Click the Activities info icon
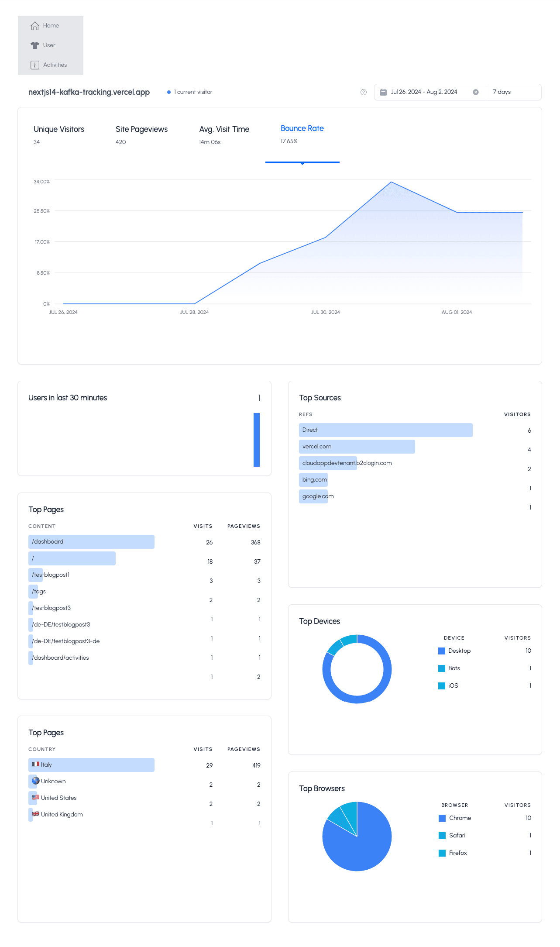This screenshot has width=560, height=947. pos(35,65)
